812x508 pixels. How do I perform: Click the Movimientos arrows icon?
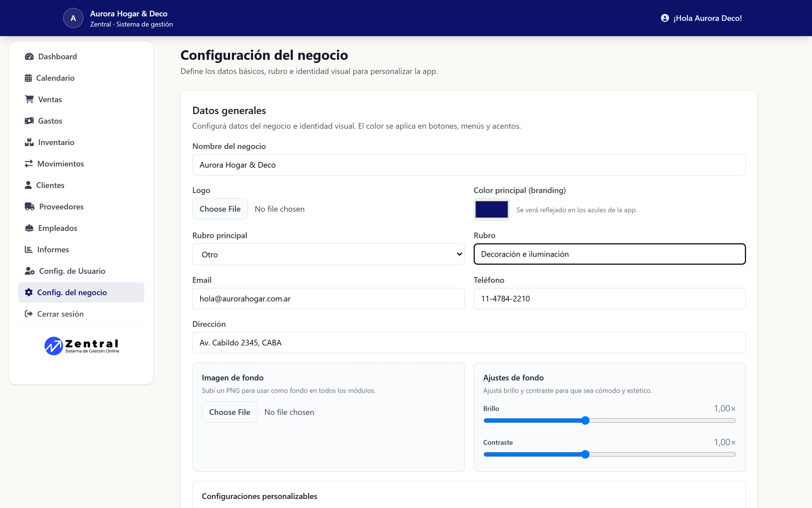point(28,164)
